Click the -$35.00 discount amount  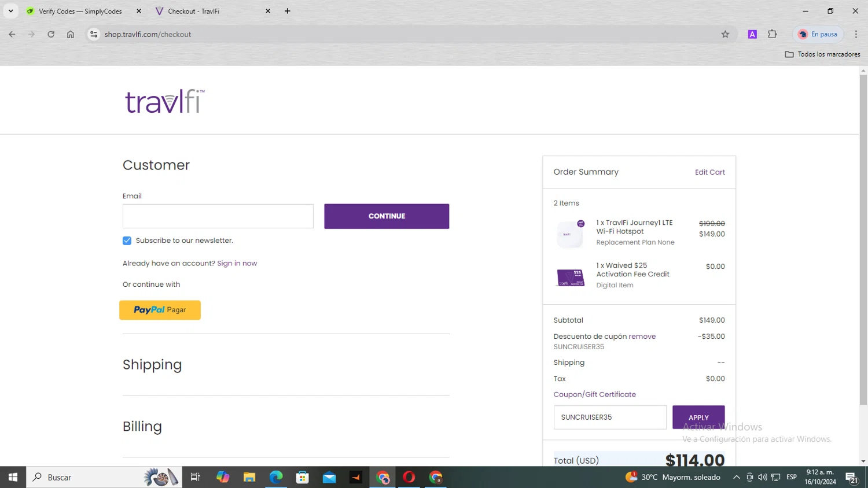(x=711, y=337)
